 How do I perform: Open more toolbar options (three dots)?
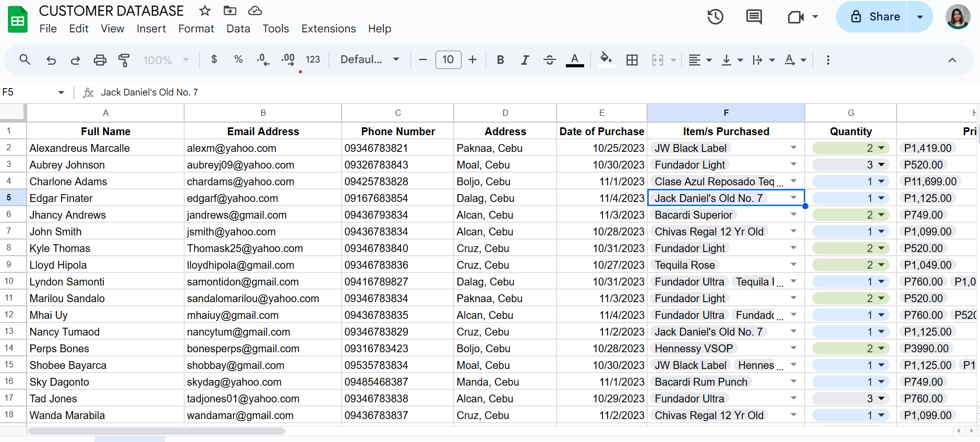[828, 60]
